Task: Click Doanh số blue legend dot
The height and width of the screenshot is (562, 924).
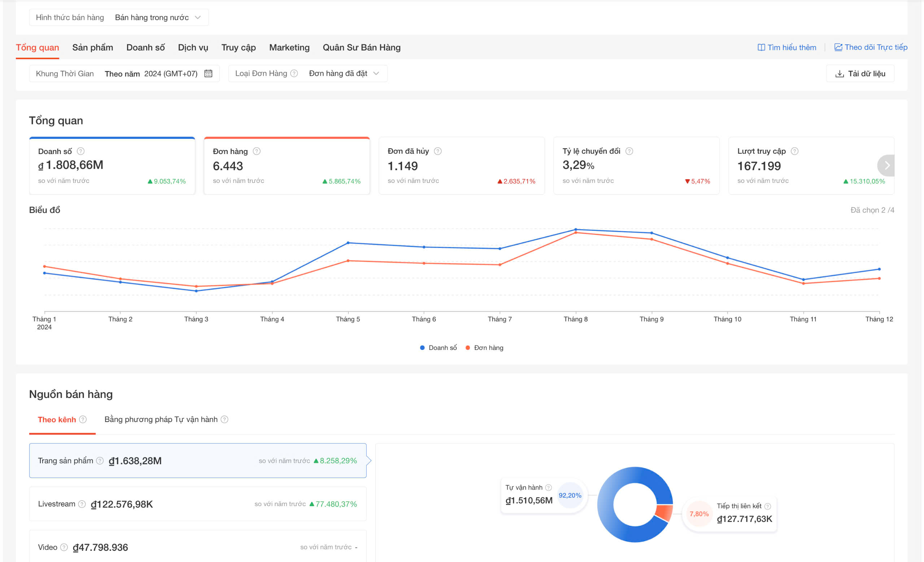Action: pyautogui.click(x=422, y=348)
